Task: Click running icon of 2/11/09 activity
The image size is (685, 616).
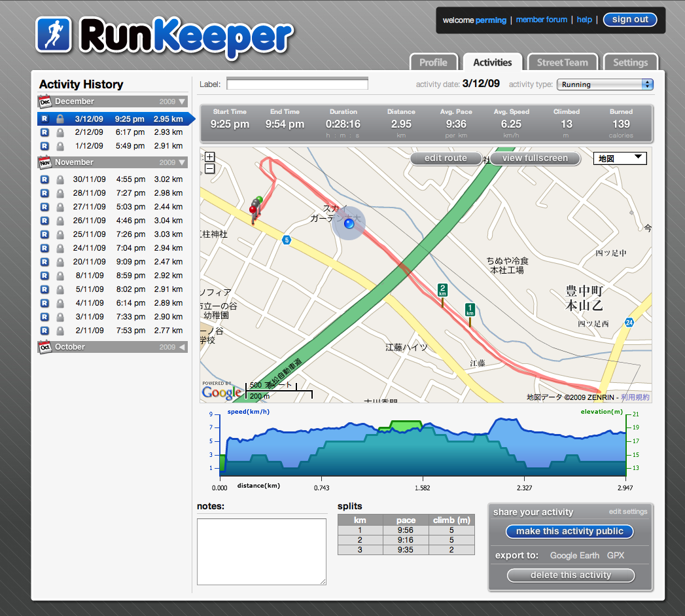Action: pos(44,331)
